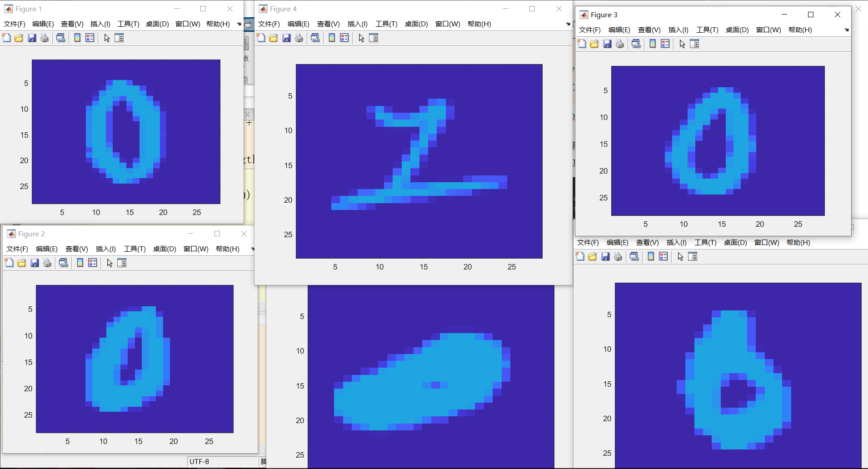Click digit zero plot in Figure 3
The width and height of the screenshot is (868, 469).
718,141
